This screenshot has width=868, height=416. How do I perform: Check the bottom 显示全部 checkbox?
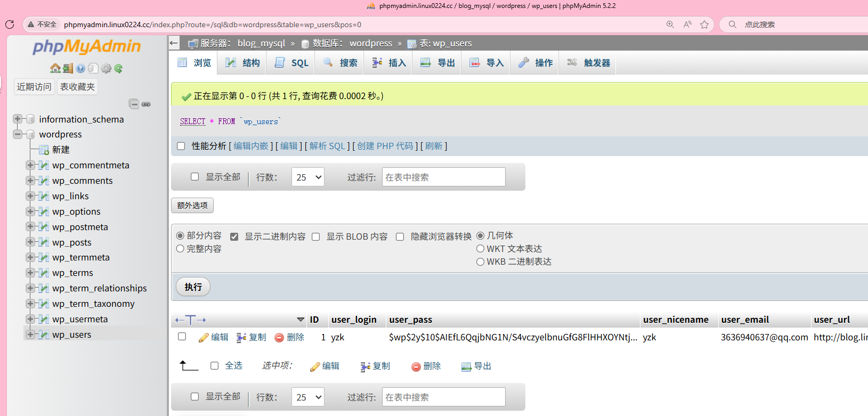[x=195, y=397]
